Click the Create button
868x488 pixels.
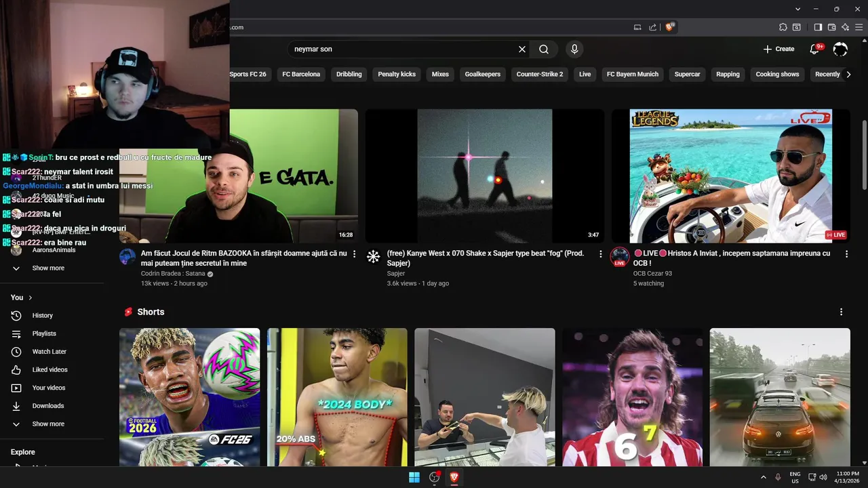[778, 49]
